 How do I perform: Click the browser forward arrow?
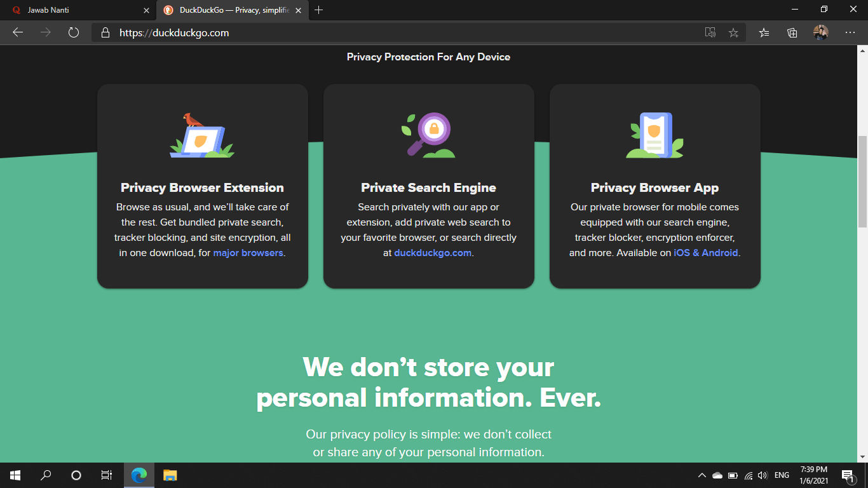[46, 32]
